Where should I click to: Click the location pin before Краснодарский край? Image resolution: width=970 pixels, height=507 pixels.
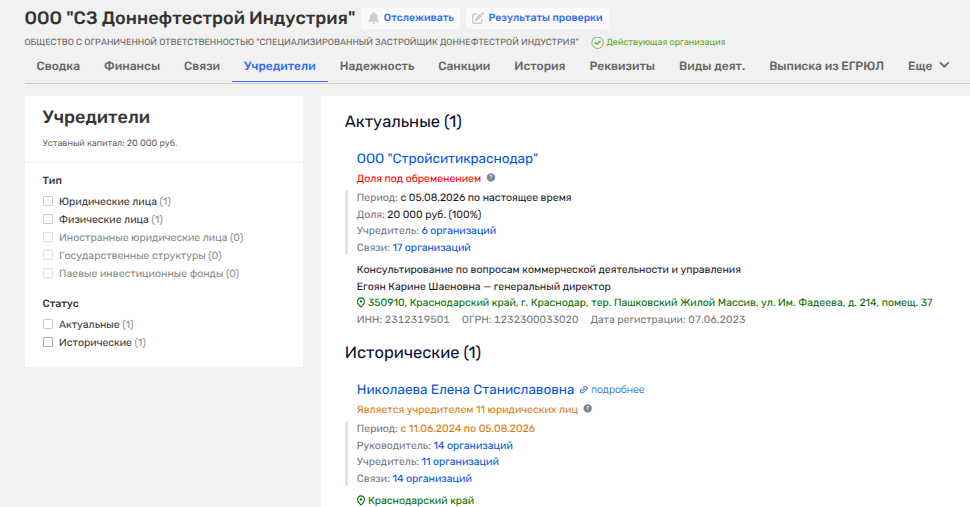point(361,501)
